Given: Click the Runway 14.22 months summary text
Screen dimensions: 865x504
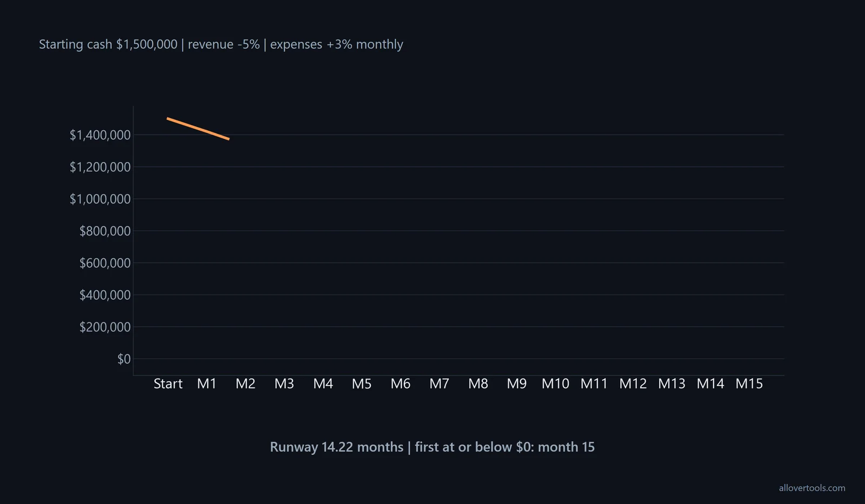Looking at the screenshot, I should point(432,447).
